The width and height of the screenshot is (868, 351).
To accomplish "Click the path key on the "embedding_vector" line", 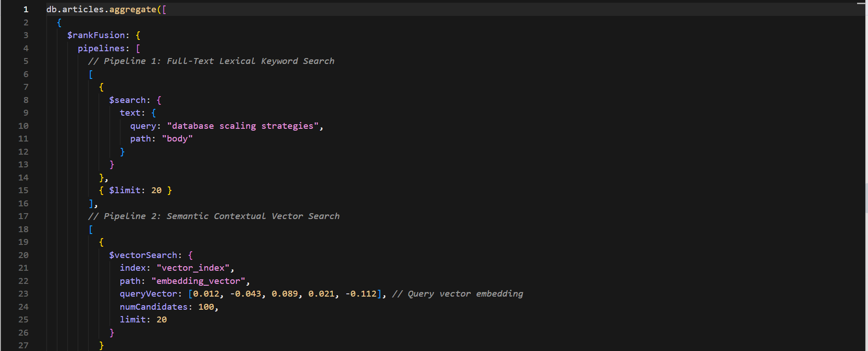I will click(x=130, y=281).
